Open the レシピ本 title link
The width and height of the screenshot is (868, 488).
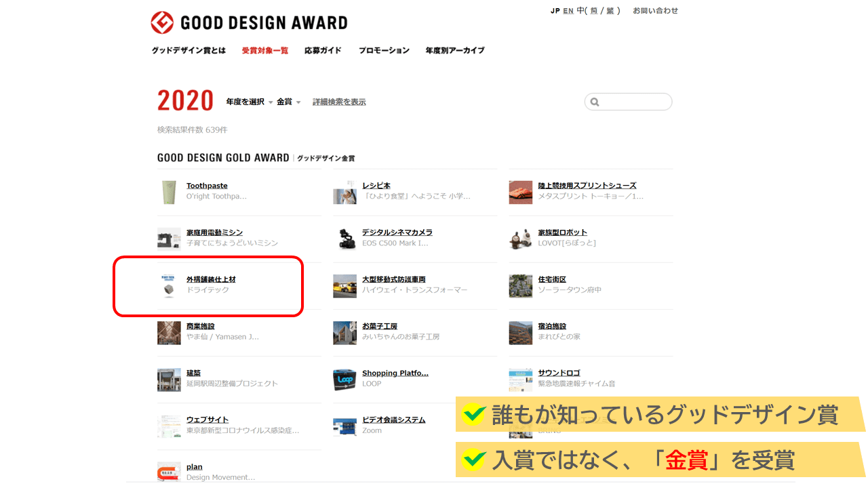pos(376,186)
